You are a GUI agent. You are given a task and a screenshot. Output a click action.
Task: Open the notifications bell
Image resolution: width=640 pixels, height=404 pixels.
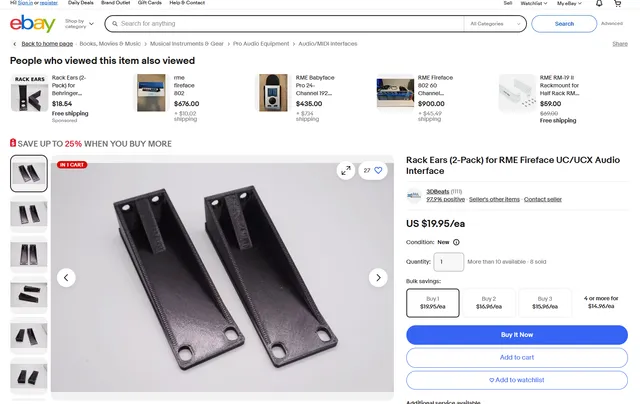[x=600, y=3]
